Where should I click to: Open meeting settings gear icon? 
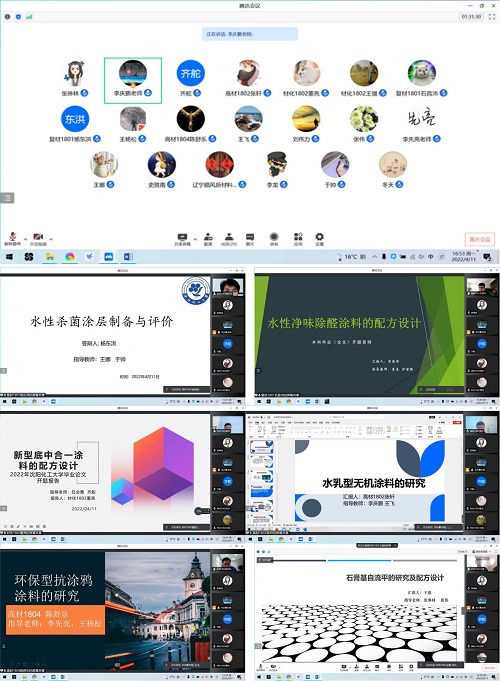[319, 239]
